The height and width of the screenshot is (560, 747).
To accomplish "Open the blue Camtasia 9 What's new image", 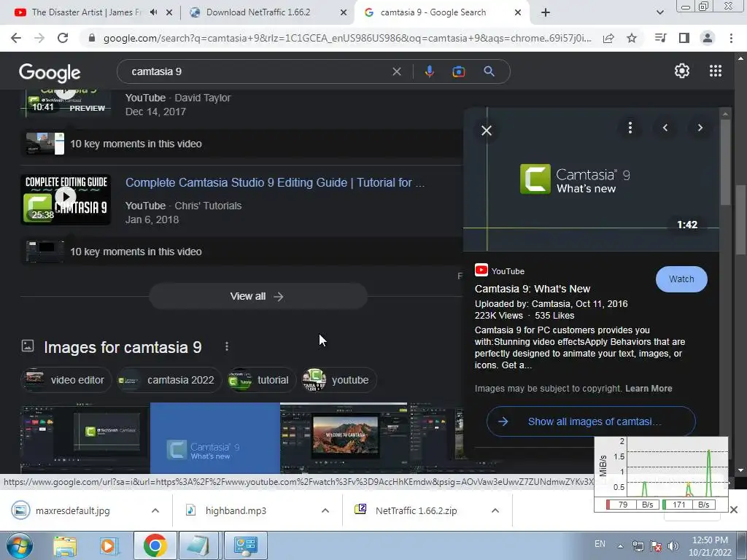I will [215, 438].
